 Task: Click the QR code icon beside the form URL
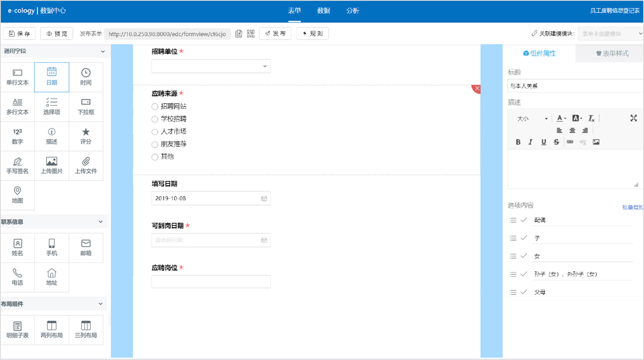tap(250, 34)
